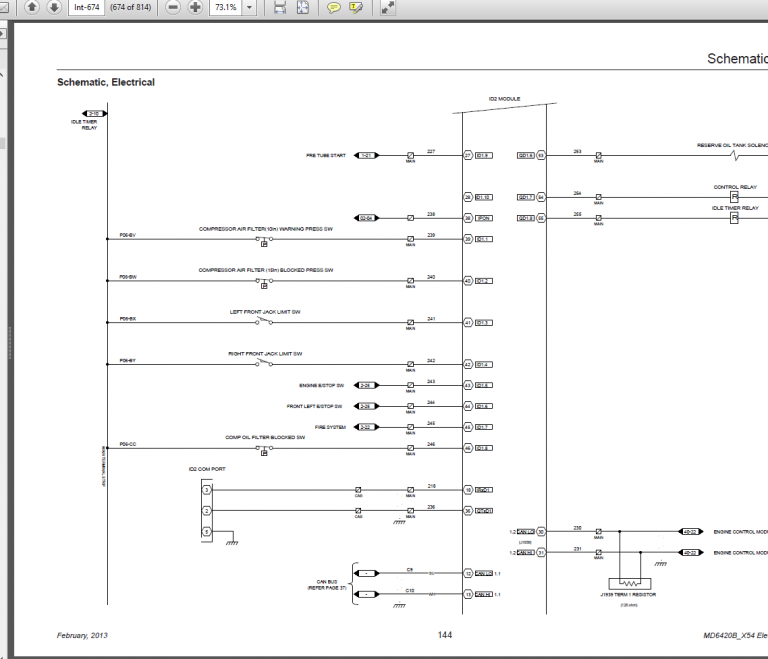Click the Schematic, Electrical heading

[x=106, y=82]
